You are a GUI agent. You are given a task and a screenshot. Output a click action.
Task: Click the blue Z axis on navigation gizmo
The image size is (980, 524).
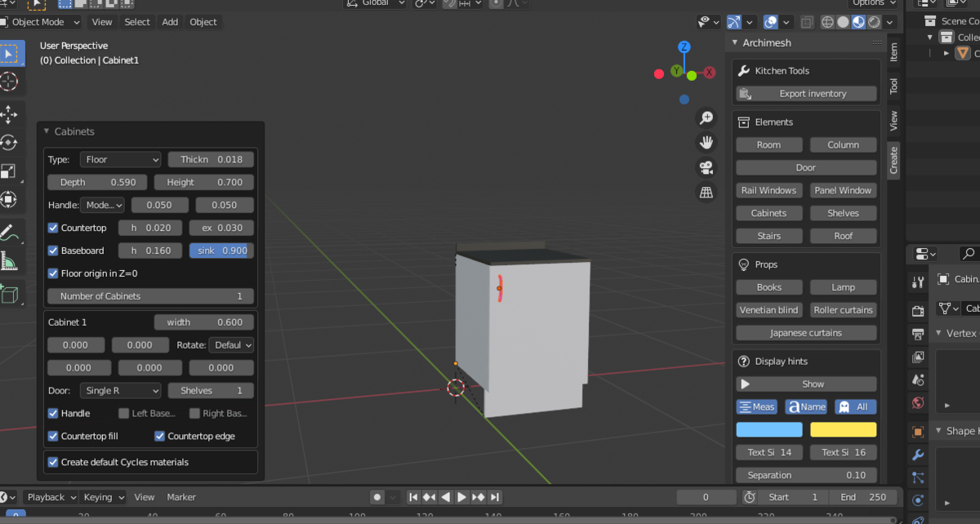click(684, 47)
